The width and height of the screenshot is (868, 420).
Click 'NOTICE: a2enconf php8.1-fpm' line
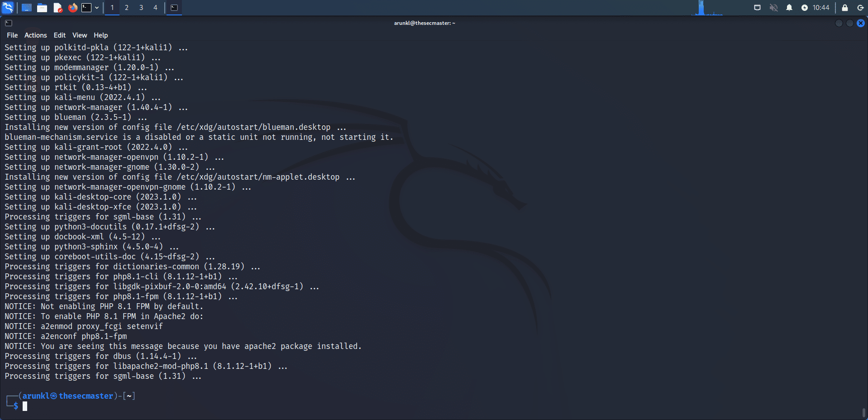click(66, 336)
